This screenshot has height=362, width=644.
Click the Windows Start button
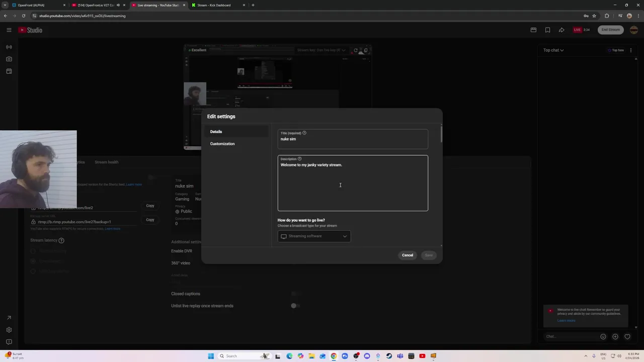pyautogui.click(x=211, y=356)
